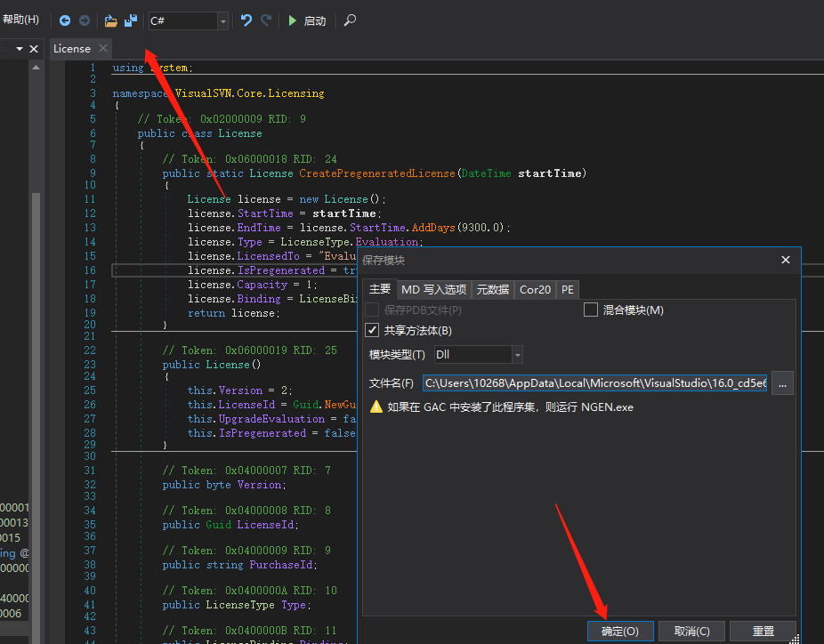Cancel with the 取消(C) button
824x644 pixels.
tap(691, 631)
